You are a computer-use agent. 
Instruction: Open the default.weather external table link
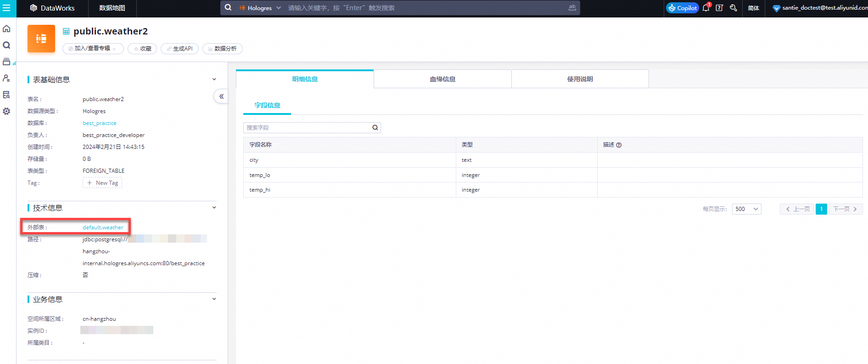coord(103,227)
